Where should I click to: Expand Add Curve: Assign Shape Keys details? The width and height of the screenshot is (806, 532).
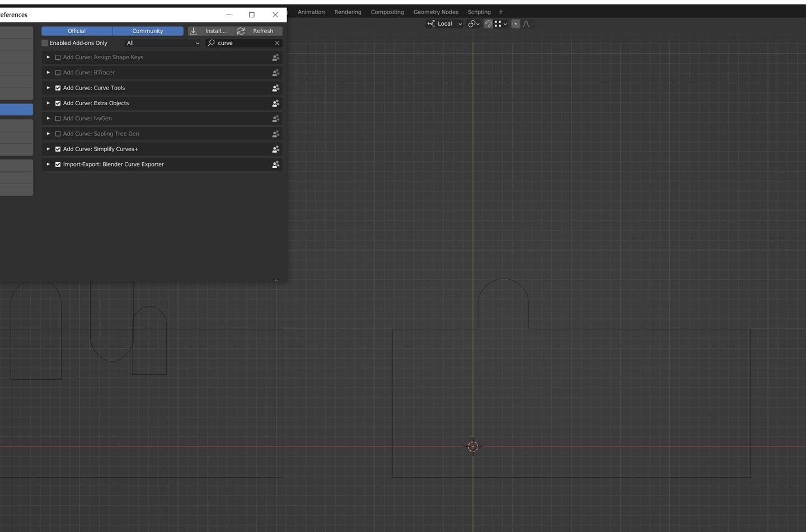48,57
